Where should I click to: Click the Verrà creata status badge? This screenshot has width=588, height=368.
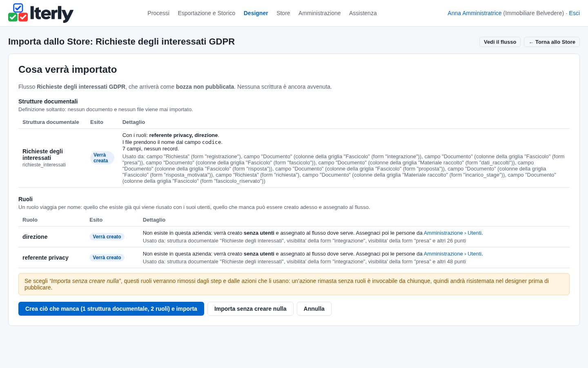102,158
